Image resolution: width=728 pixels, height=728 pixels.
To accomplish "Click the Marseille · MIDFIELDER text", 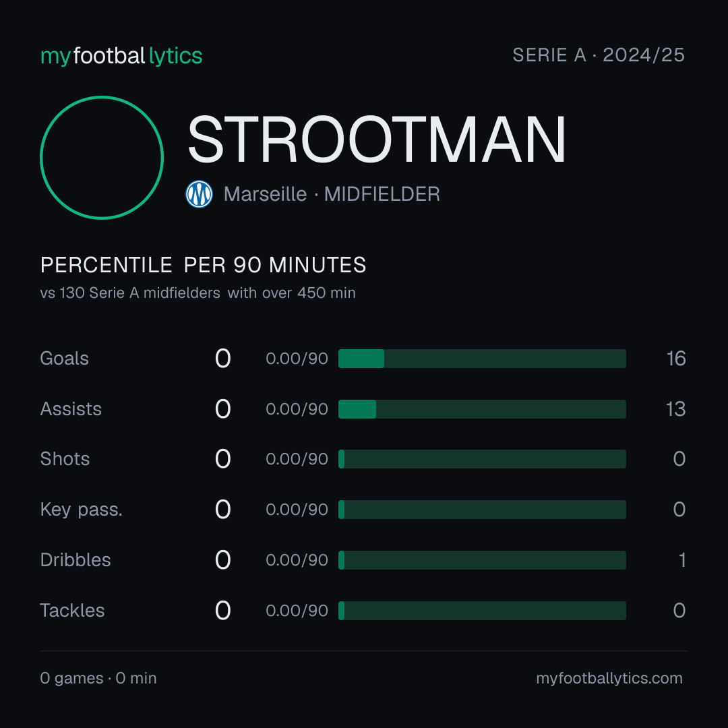I will (x=332, y=194).
